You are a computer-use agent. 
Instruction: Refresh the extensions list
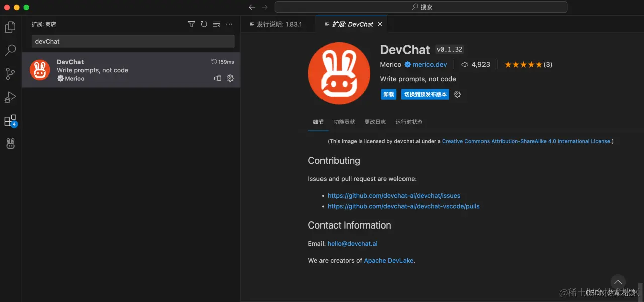pos(204,24)
